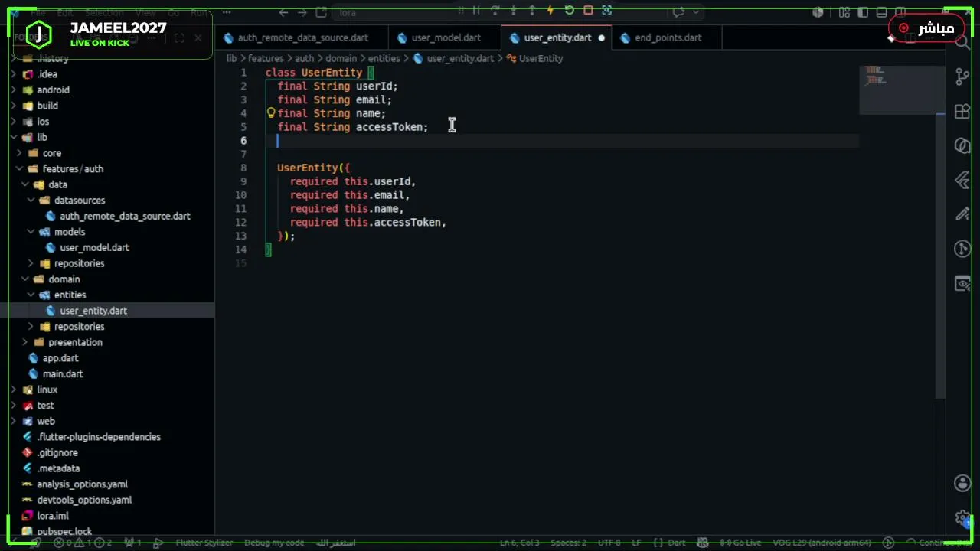Open .gitignore in the explorer
Image resolution: width=980 pixels, height=551 pixels.
(x=57, y=452)
